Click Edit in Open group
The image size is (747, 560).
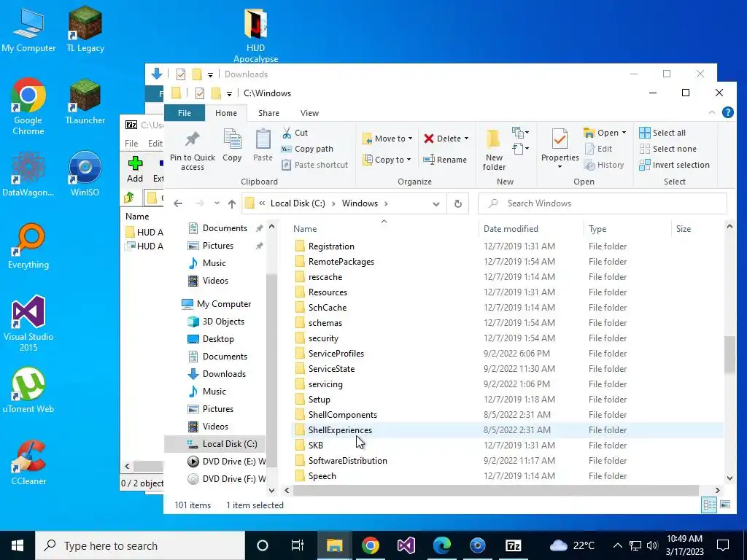(598, 149)
